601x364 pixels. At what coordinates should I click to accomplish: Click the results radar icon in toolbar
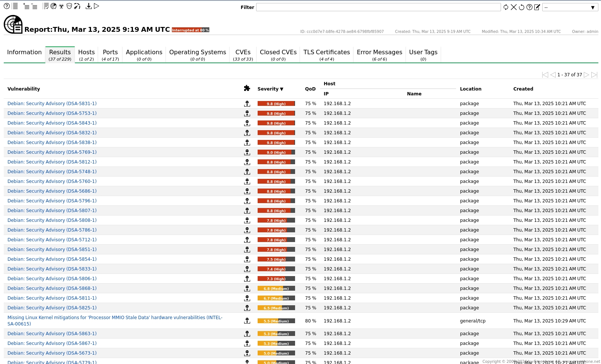(x=54, y=6)
